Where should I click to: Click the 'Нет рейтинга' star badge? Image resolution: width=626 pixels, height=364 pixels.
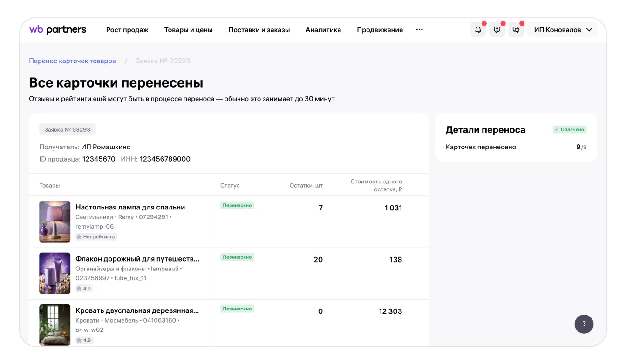(x=96, y=237)
